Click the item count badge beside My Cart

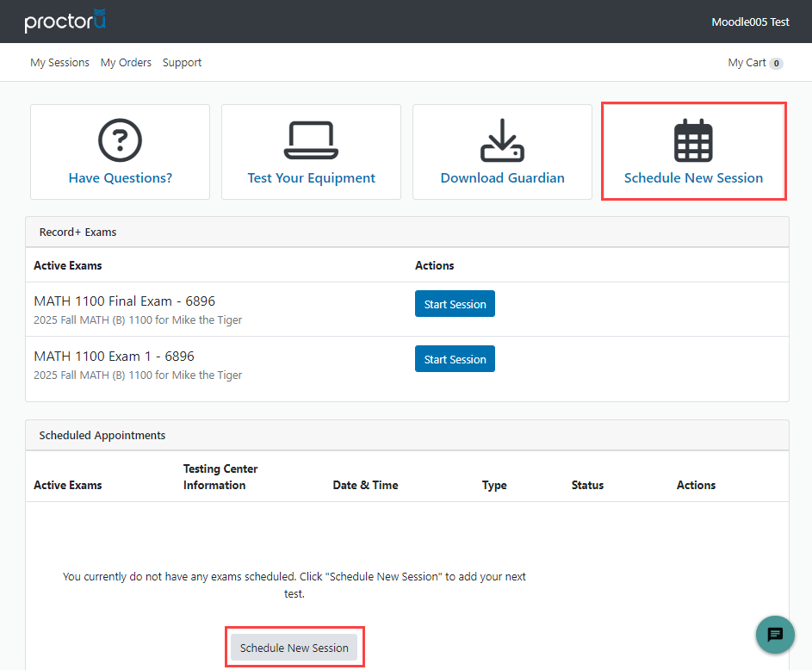(x=778, y=63)
